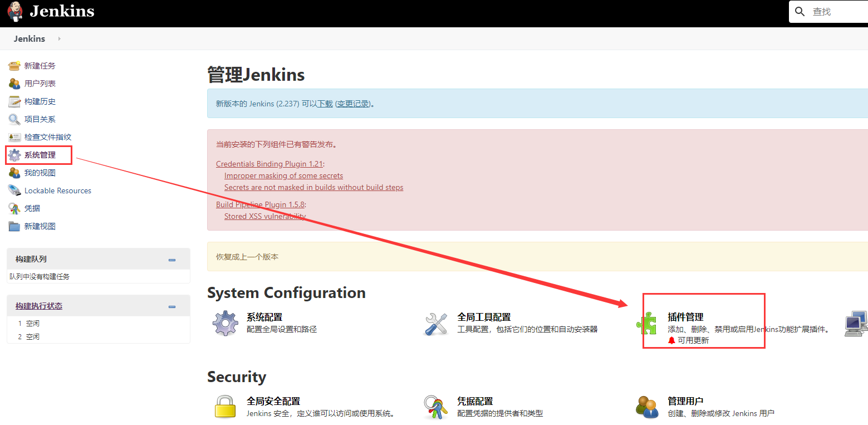Open 凭据配置 title

[475, 401]
